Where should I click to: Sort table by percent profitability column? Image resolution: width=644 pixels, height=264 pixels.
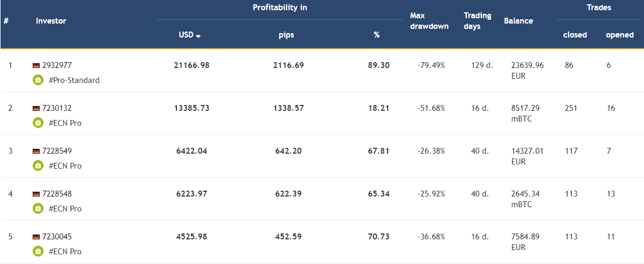(x=376, y=35)
